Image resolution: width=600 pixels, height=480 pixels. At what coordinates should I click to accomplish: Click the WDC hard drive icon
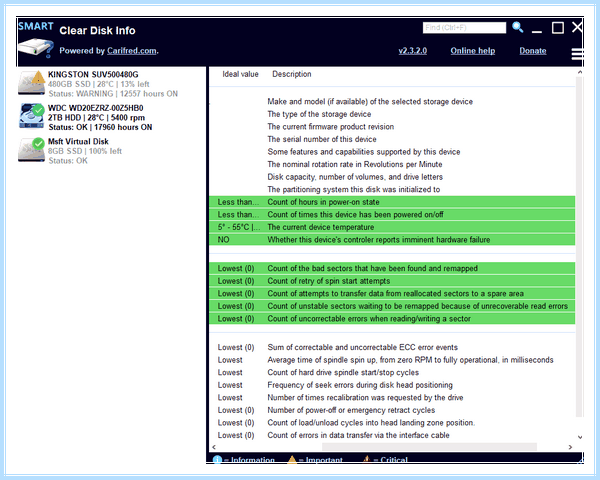coord(31,117)
